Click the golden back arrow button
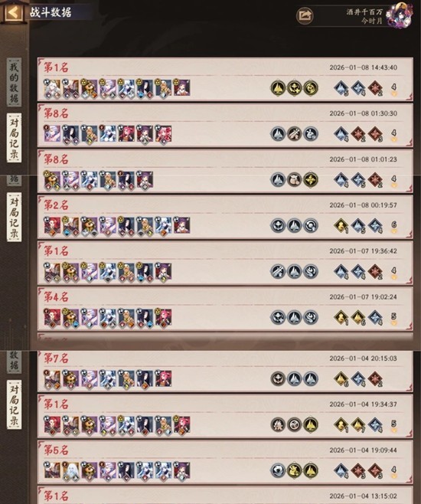The image size is (421, 504). 13,12
